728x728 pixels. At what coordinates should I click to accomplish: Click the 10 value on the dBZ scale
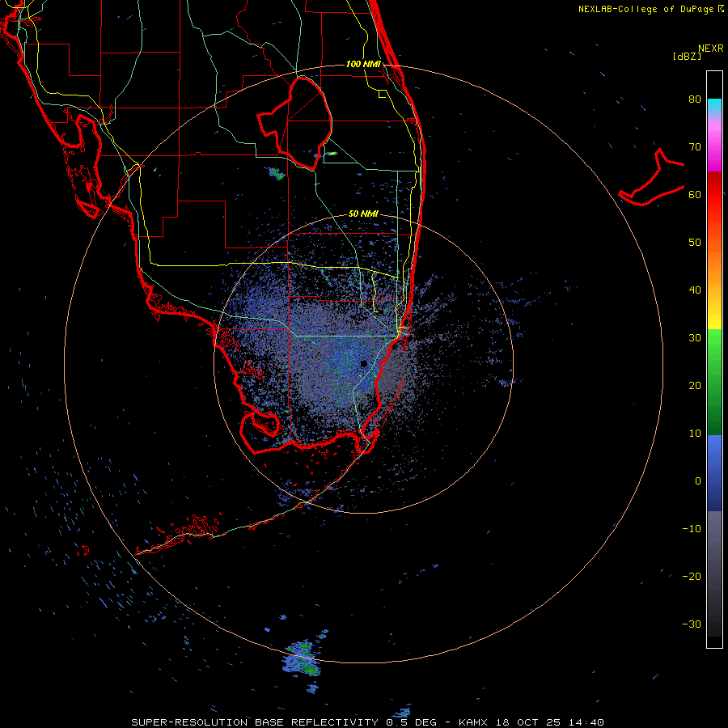695,434
